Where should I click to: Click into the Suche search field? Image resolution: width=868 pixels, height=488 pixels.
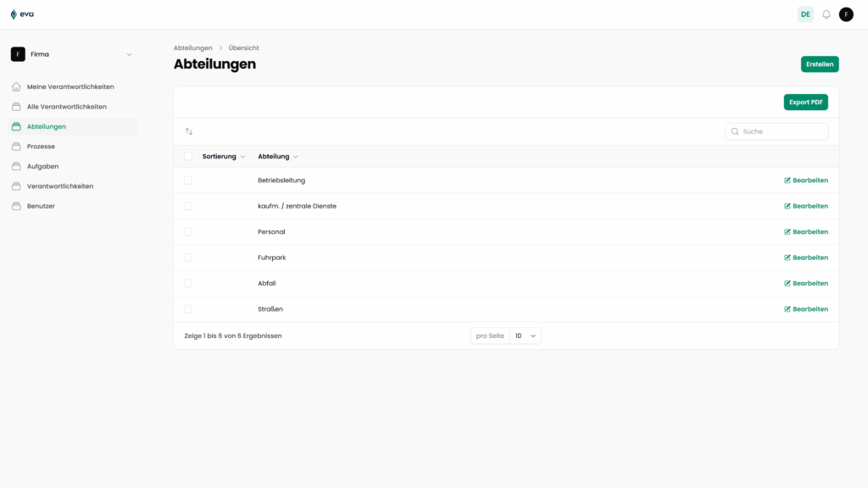pos(776,131)
